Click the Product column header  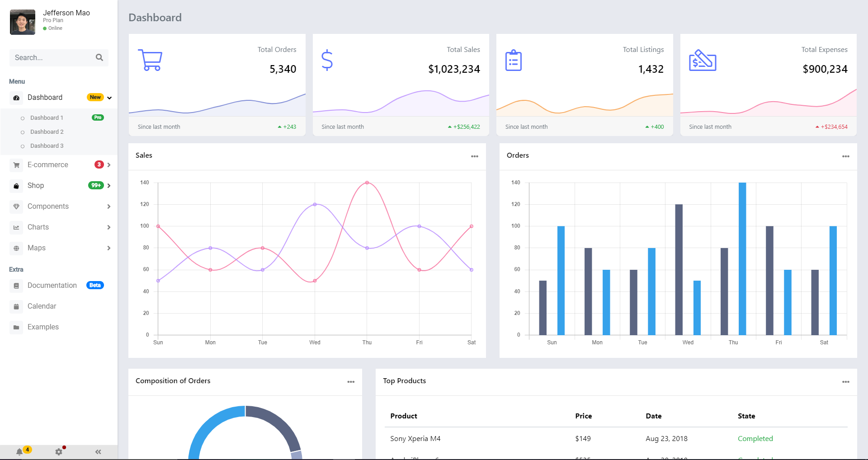point(404,416)
